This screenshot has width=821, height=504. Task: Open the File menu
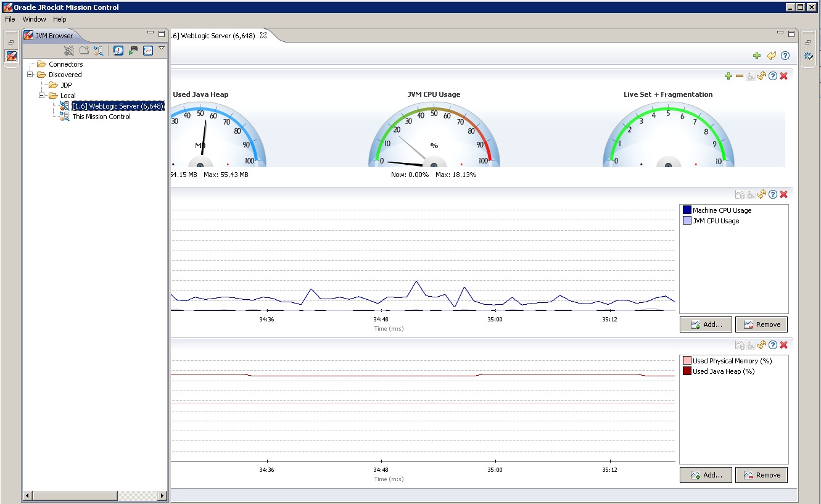(x=10, y=19)
